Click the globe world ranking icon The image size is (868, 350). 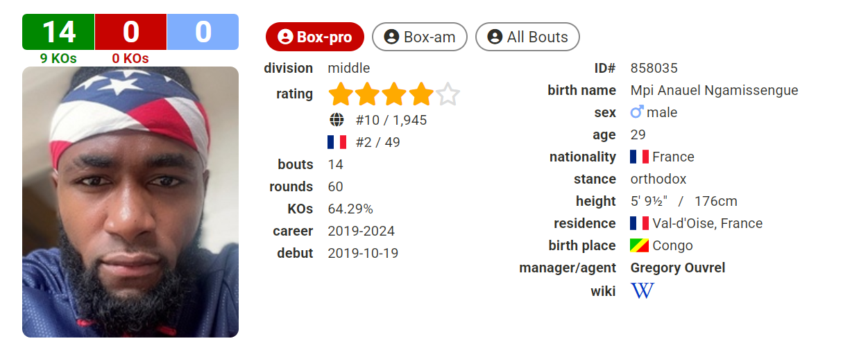pyautogui.click(x=337, y=120)
